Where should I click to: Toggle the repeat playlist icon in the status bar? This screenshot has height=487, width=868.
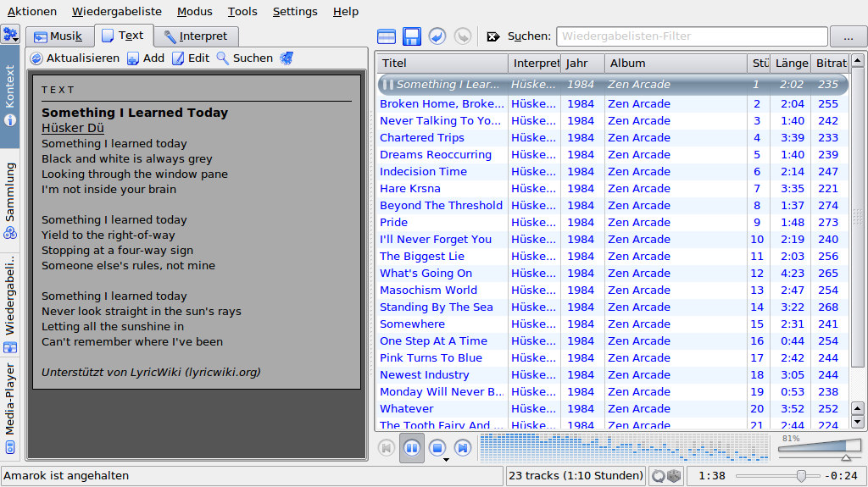658,476
